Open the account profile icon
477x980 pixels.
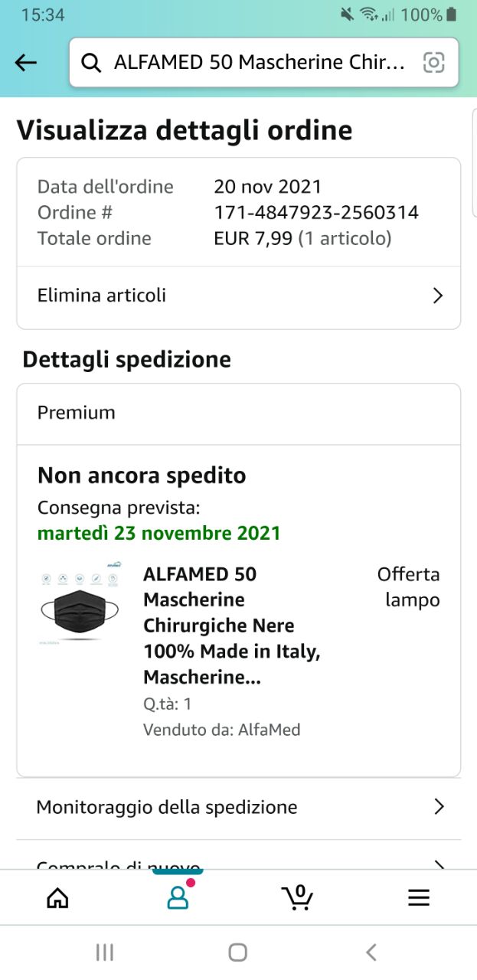(178, 897)
